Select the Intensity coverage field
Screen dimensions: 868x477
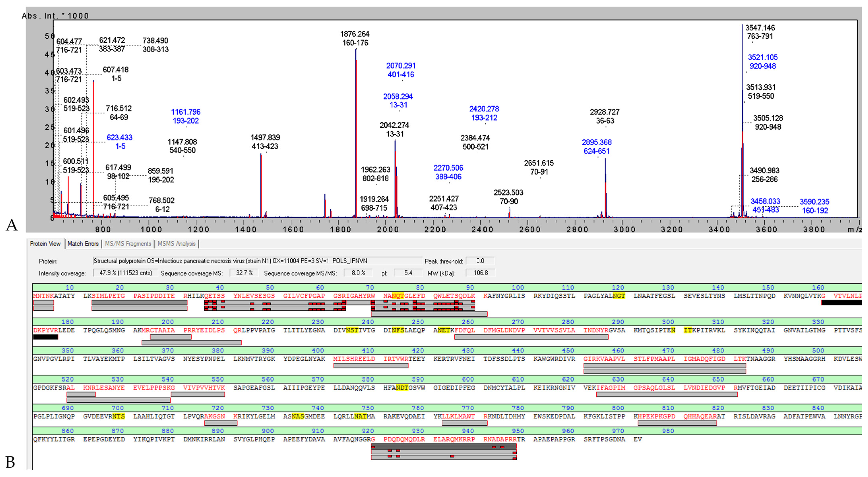125,273
